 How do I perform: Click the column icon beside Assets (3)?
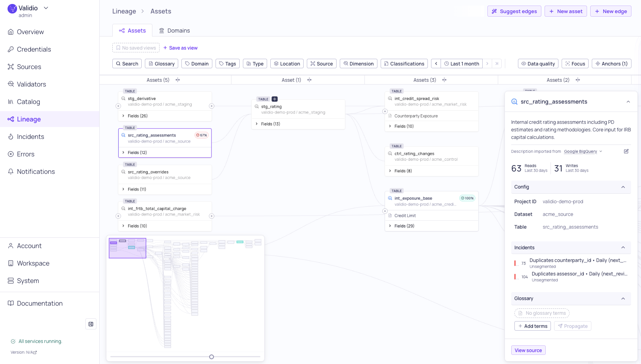pos(445,80)
